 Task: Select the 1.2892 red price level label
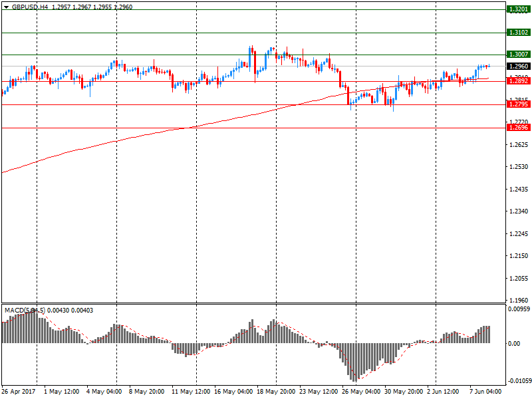point(519,81)
